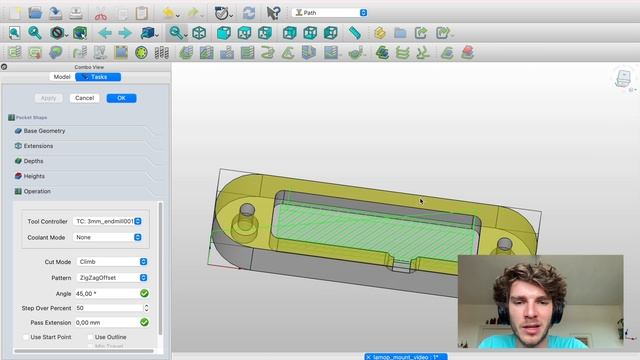Open the macro recording dropdown arrow
The image size is (640, 360).
click(x=231, y=16)
